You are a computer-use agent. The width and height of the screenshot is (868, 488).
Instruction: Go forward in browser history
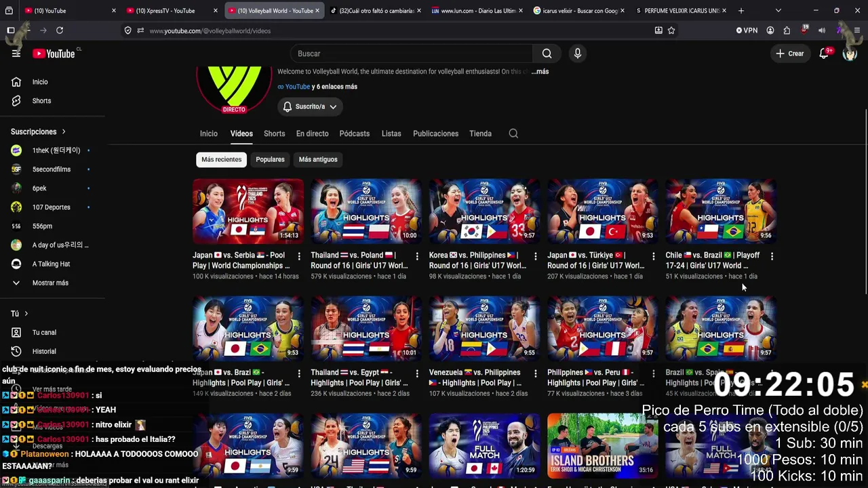pos(43,30)
